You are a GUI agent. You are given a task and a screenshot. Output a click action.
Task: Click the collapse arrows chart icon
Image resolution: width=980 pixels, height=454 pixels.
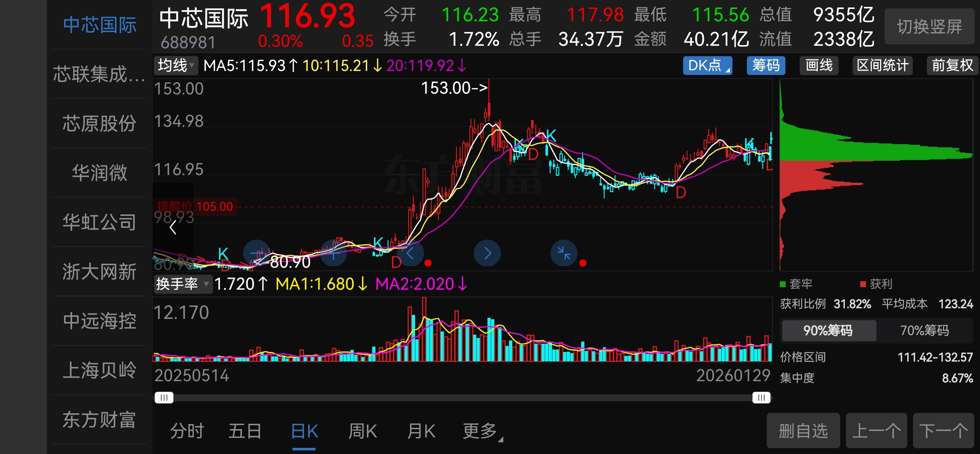pos(563,253)
